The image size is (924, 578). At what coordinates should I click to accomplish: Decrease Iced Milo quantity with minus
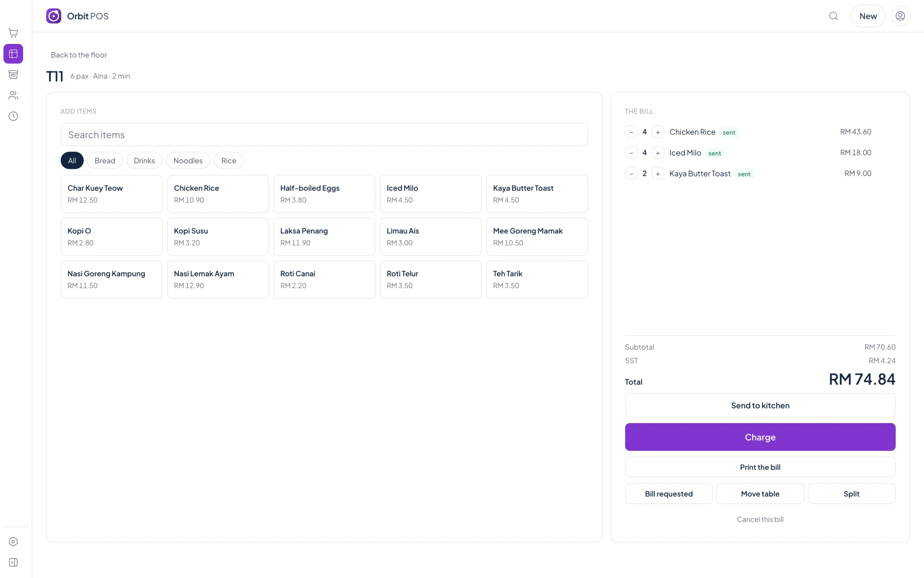pyautogui.click(x=631, y=153)
